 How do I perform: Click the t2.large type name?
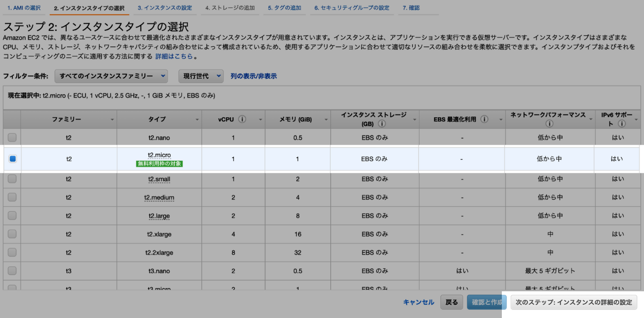coord(159,216)
